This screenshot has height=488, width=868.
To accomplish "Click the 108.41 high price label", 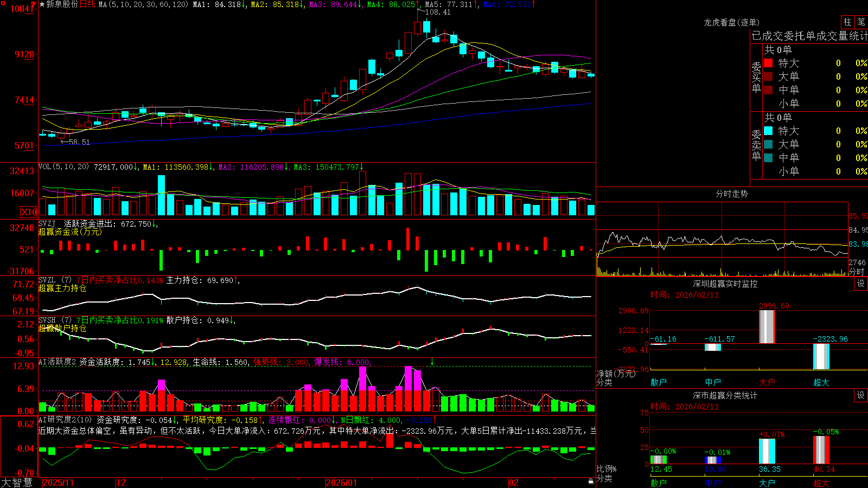I will pos(438,12).
